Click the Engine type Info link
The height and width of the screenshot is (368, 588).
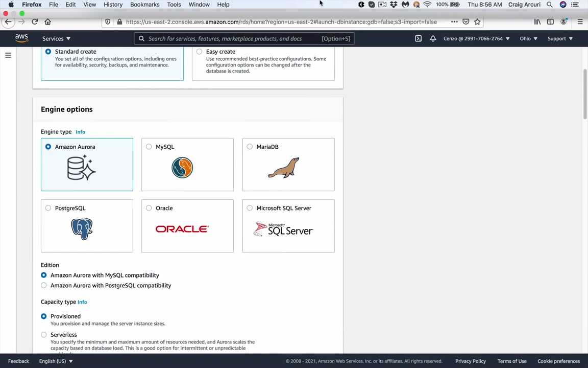click(80, 132)
